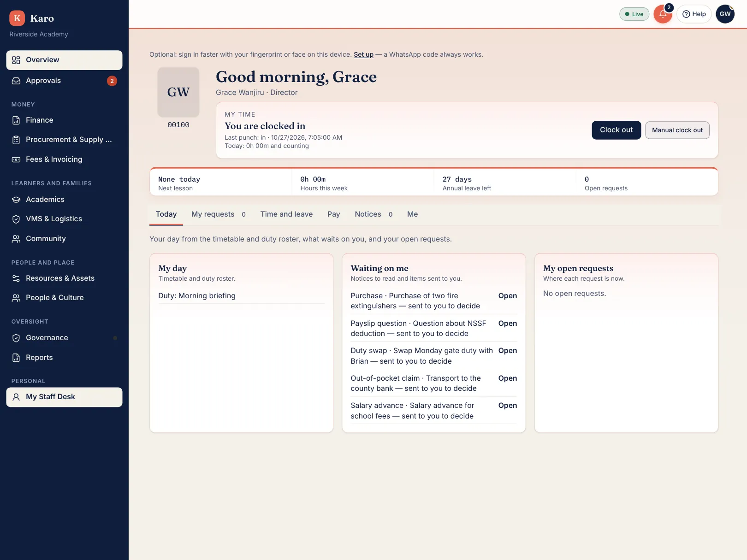Click the Next lesson stat
This screenshot has width=747, height=560.
point(221,183)
